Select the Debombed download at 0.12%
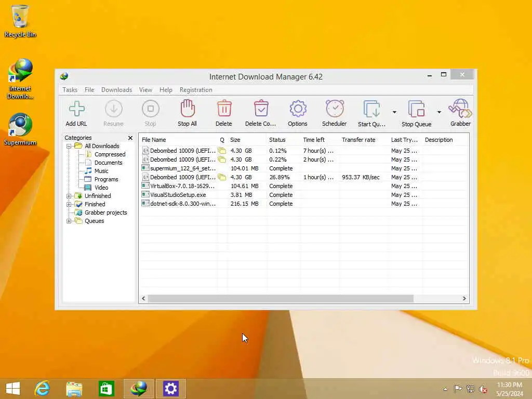 coord(303,151)
